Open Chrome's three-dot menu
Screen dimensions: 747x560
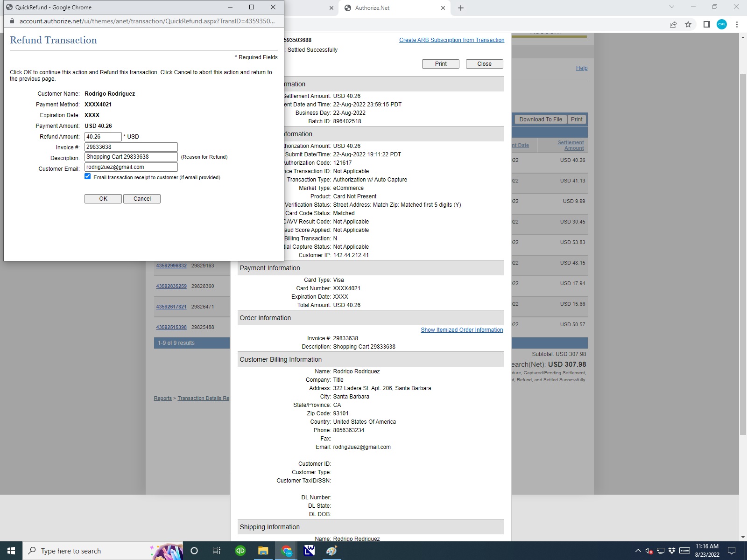tap(737, 24)
